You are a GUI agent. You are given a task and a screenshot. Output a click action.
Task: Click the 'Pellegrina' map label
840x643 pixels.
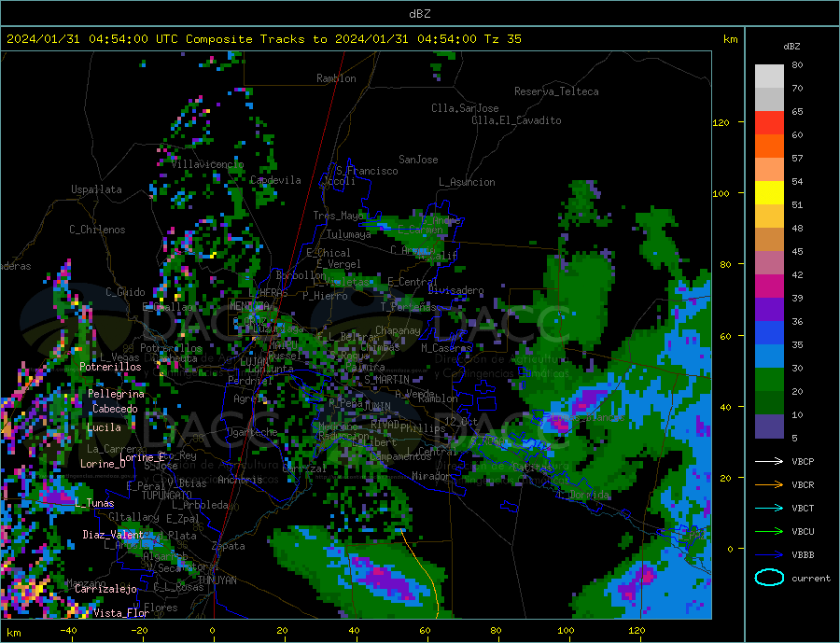point(117,394)
